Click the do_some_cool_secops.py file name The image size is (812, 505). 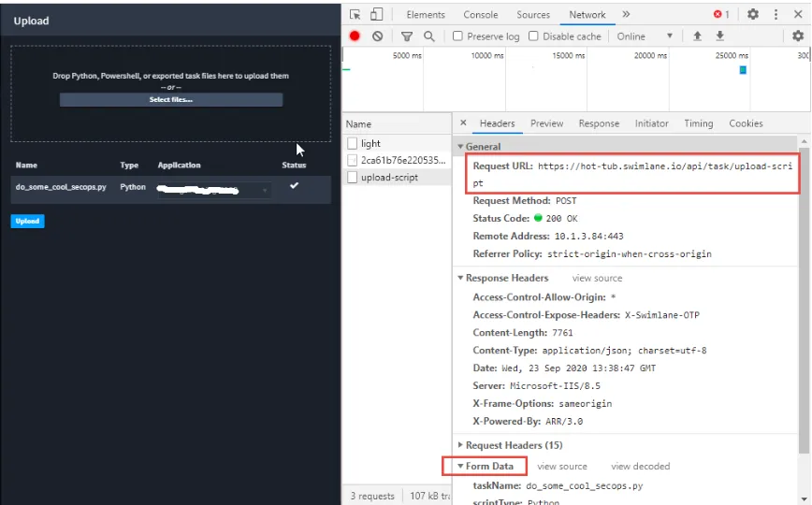[x=61, y=187]
